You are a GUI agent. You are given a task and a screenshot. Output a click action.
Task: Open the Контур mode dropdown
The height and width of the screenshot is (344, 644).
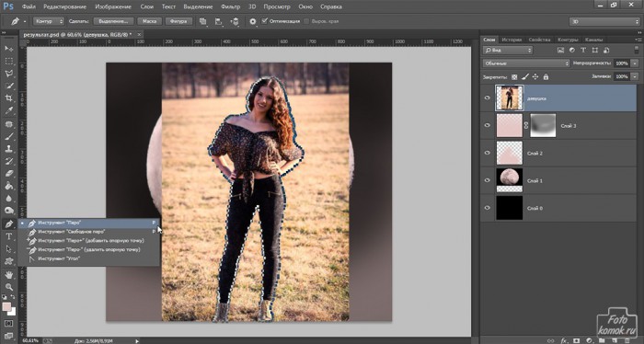[x=49, y=21]
